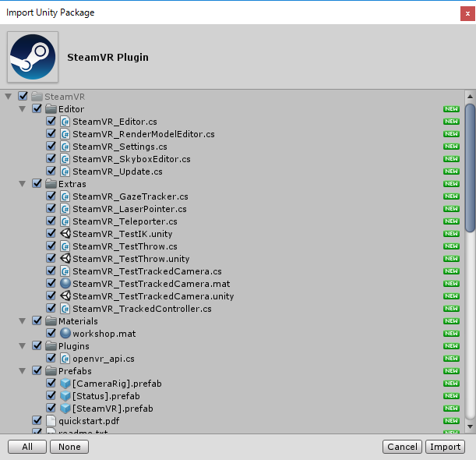The height and width of the screenshot is (460, 476).
Task: Click the C# icon beside SteamVR_SkyboxEditor.cs
Action: [x=65, y=159]
